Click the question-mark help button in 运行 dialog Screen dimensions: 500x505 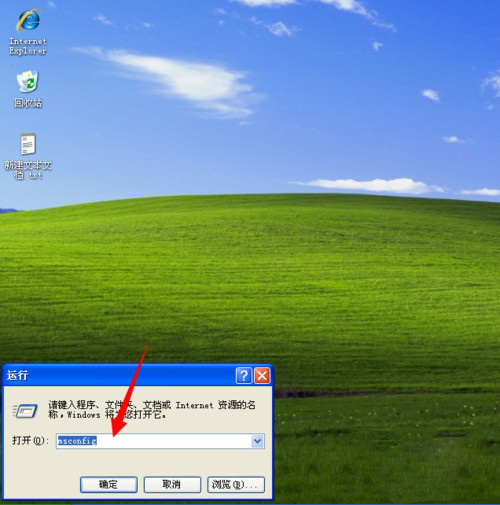244,376
